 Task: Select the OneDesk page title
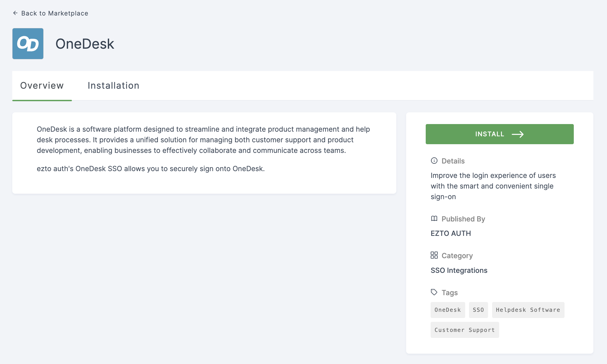85,44
